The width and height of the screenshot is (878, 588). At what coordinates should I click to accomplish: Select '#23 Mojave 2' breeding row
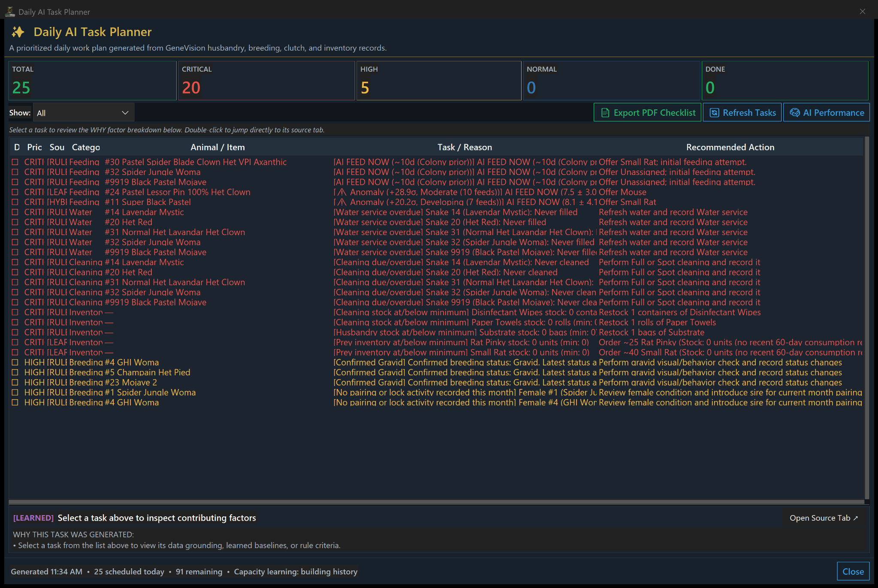click(x=436, y=382)
